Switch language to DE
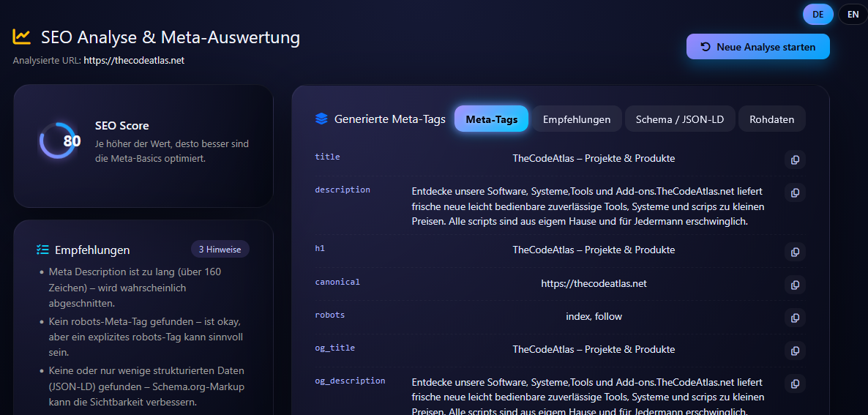This screenshot has width=868, height=415. tap(818, 15)
